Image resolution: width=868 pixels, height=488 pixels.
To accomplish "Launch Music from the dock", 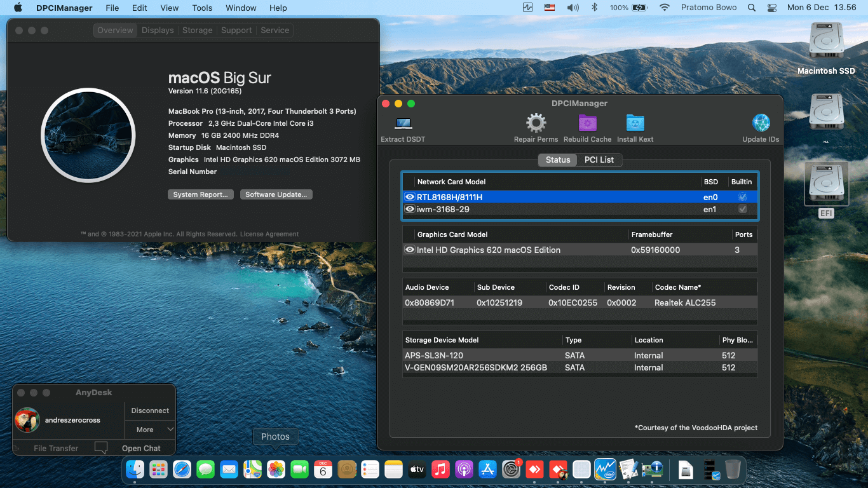I will [440, 469].
